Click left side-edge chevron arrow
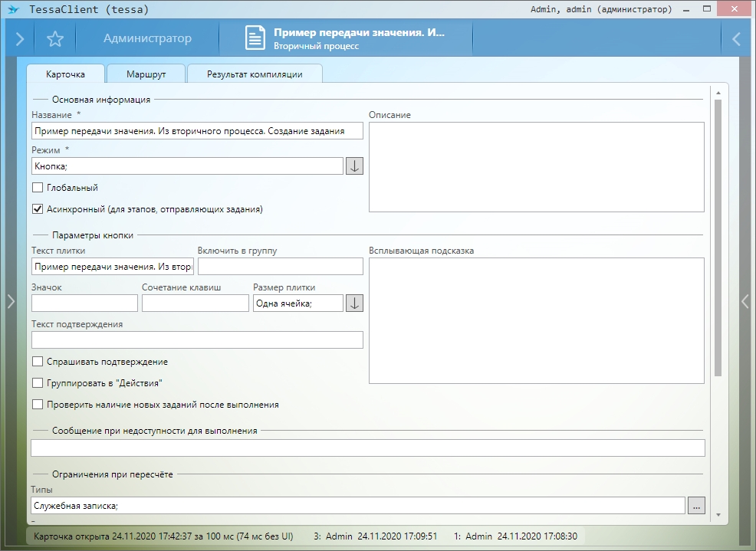The image size is (756, 551). (10, 301)
